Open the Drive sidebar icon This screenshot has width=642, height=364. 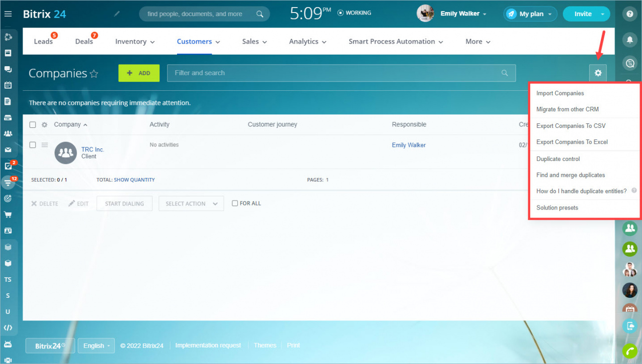pos(8,118)
